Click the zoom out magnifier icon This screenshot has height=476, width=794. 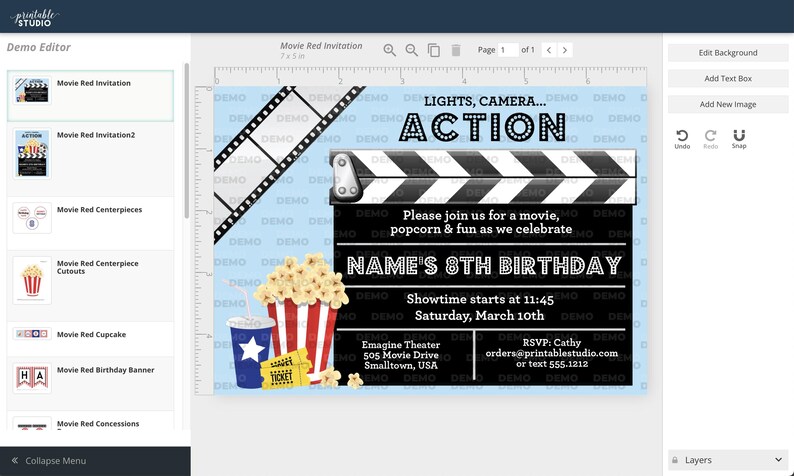412,50
